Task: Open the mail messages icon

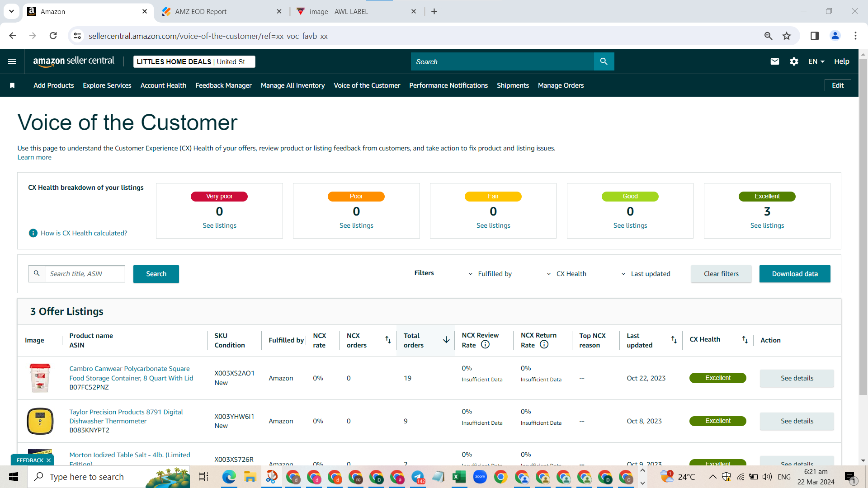Action: point(775,61)
